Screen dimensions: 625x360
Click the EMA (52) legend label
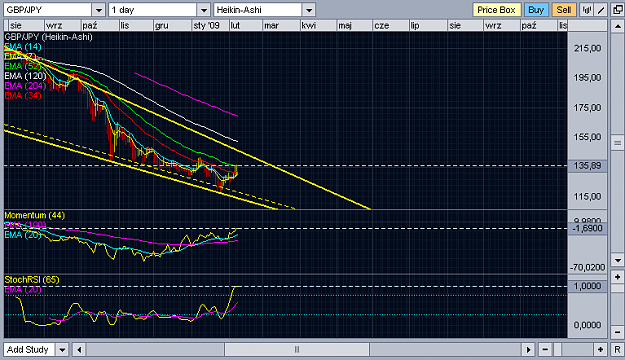point(23,66)
